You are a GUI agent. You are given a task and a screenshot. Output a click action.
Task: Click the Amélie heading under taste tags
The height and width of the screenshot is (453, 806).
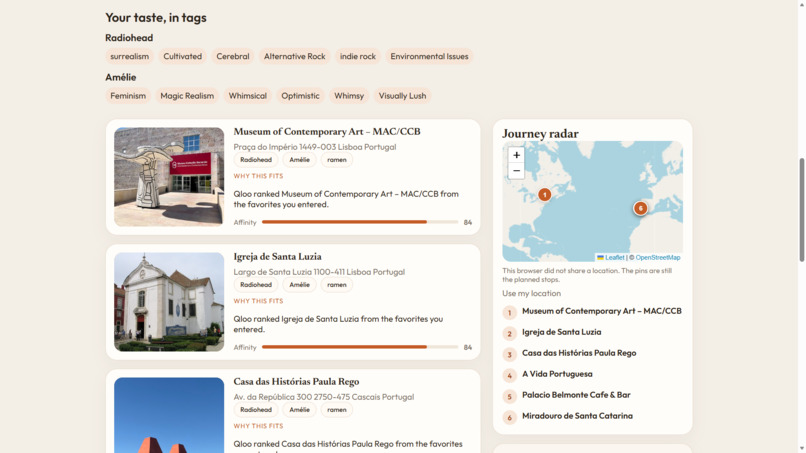coord(121,78)
